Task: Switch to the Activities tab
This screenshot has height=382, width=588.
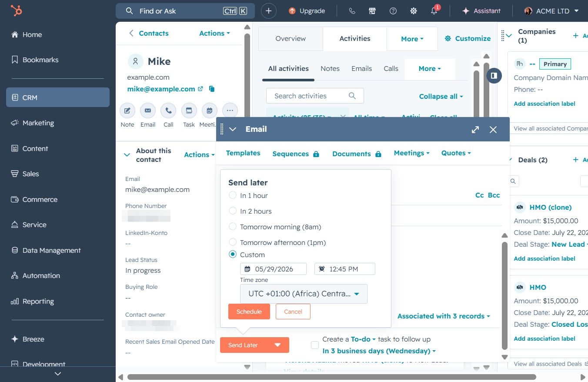Action: 355,38
